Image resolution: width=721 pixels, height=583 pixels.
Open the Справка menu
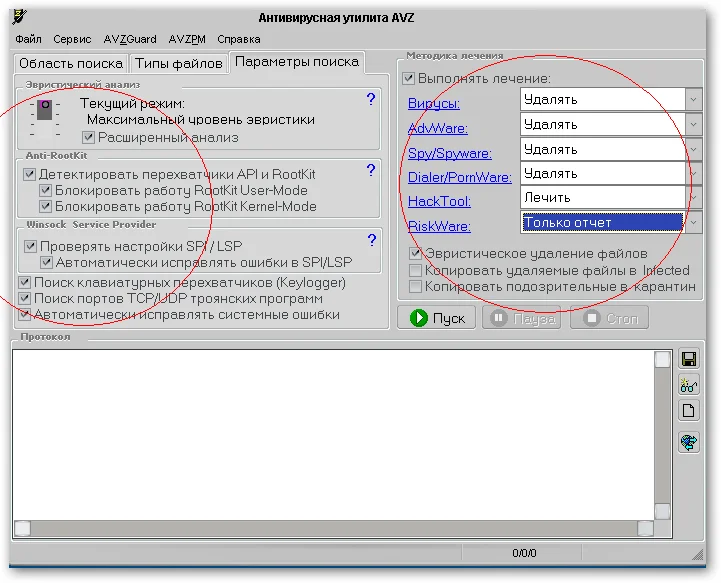239,39
